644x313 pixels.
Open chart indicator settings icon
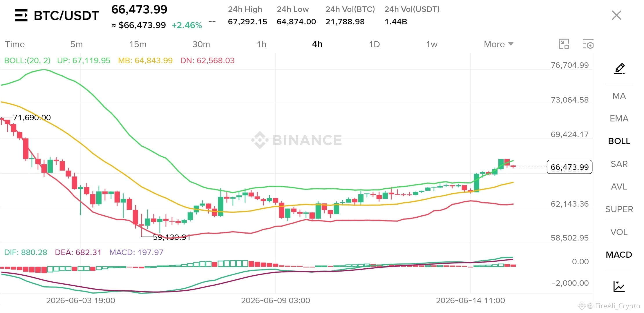588,44
